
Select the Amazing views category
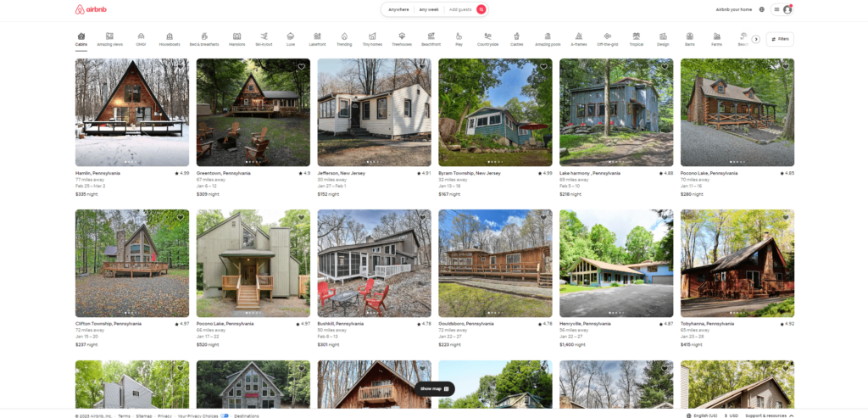tap(109, 39)
